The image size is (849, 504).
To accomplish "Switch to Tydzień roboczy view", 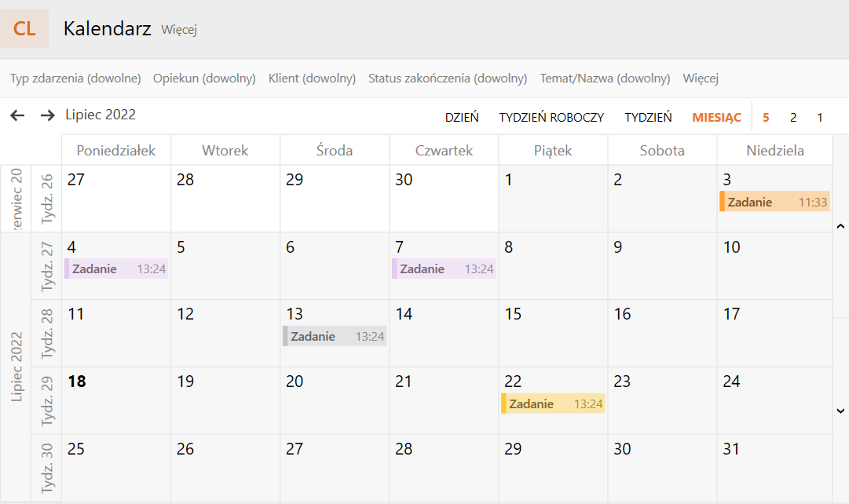I will pos(551,118).
